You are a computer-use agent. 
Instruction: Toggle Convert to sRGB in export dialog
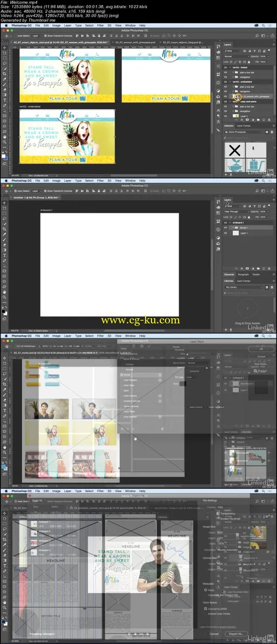206,608
